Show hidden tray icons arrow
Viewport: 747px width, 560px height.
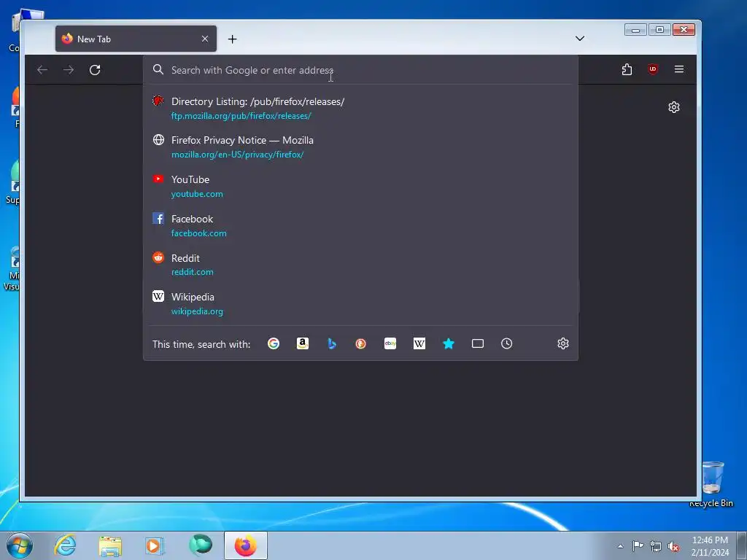click(620, 546)
